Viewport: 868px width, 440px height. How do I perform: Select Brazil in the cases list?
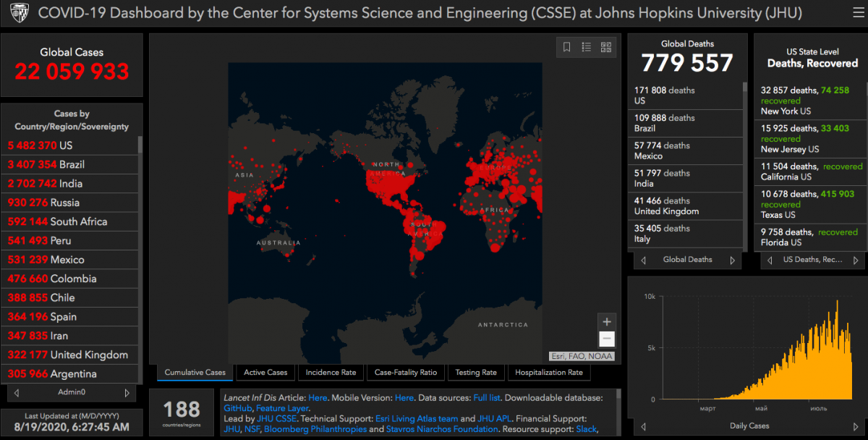click(70, 164)
